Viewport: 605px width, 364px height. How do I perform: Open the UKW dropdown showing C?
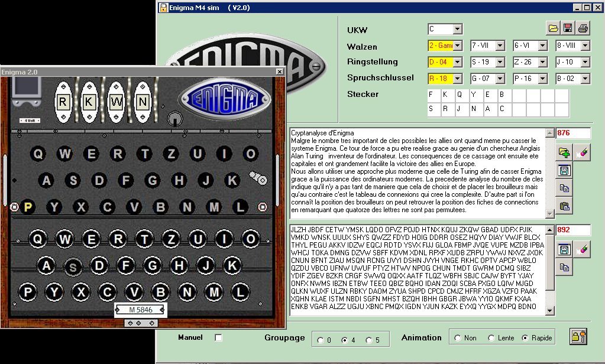coord(457,29)
